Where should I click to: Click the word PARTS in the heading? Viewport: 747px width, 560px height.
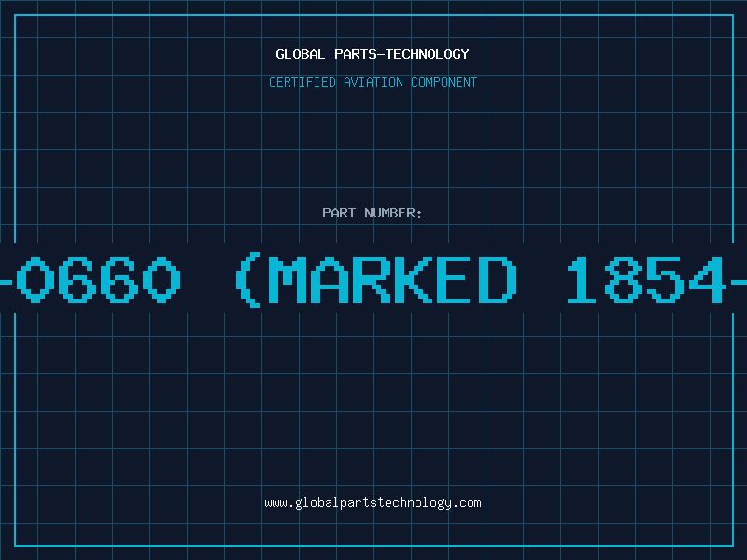click(355, 54)
